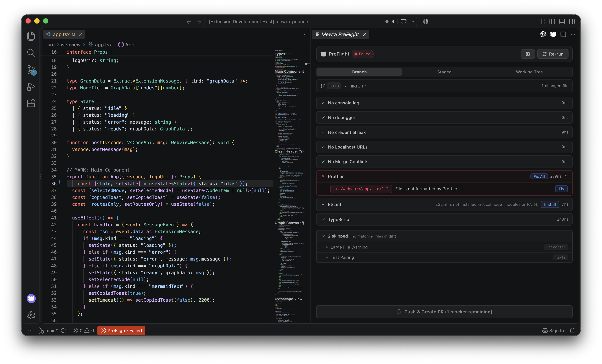This screenshot has height=364, width=602.
Task: Toggle the secondary side bar
Action: pyautogui.click(x=572, y=21)
